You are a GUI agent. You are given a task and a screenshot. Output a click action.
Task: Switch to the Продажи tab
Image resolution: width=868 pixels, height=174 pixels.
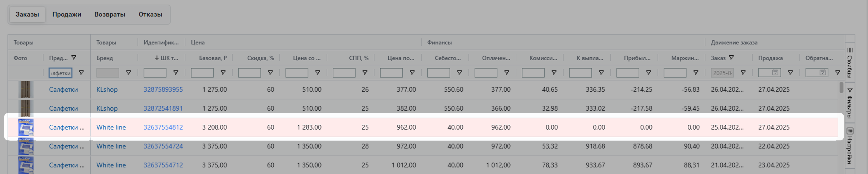pyautogui.click(x=66, y=14)
